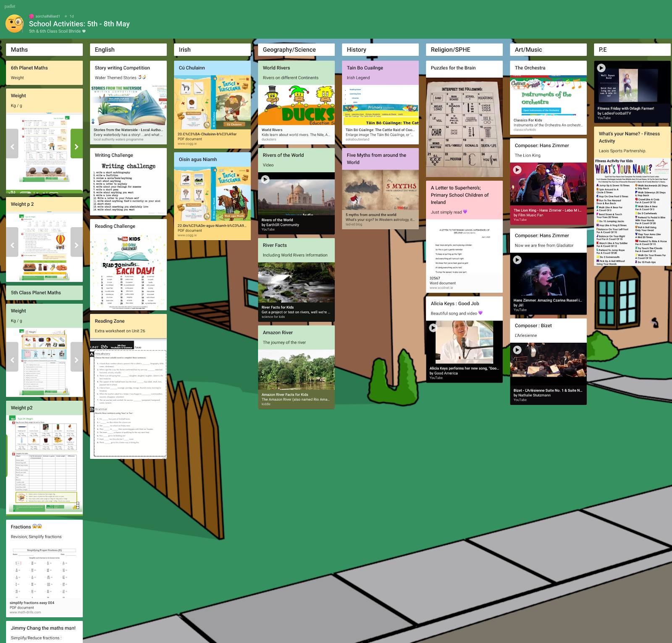The image size is (672, 643).
Task: Click www.scoilnet.ie source link
Action: click(441, 288)
